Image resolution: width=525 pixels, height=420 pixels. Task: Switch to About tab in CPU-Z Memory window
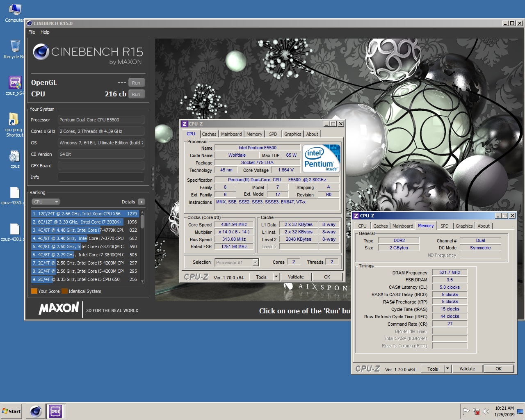(x=484, y=226)
